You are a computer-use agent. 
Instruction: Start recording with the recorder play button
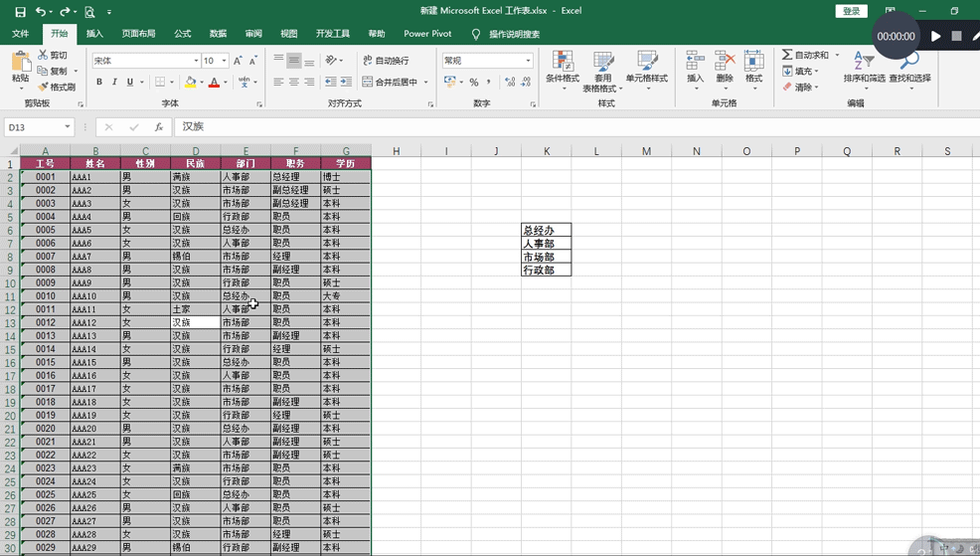click(935, 36)
